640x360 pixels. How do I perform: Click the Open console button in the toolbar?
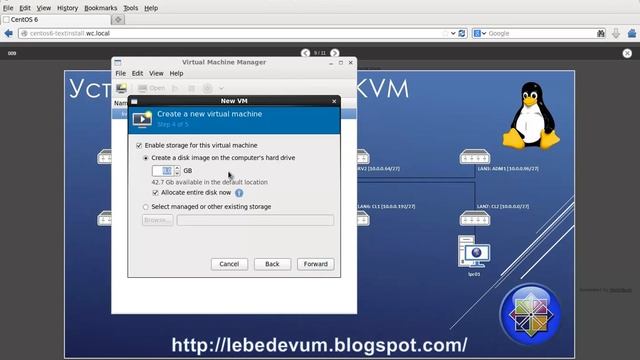[151, 88]
